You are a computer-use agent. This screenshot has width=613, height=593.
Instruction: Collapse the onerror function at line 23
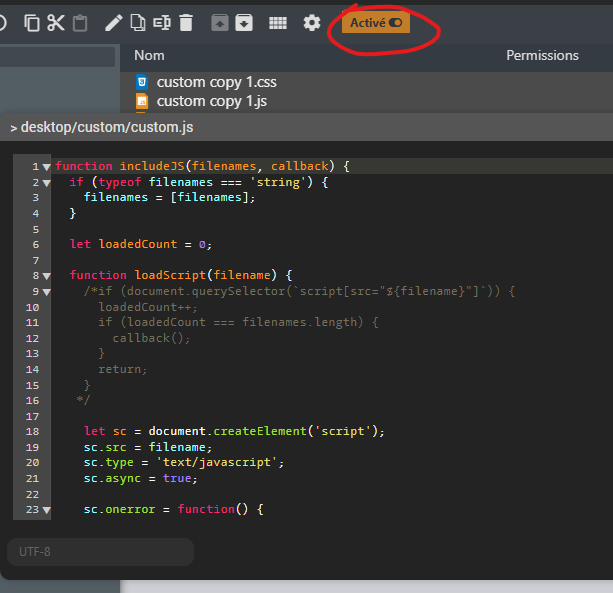(x=47, y=510)
